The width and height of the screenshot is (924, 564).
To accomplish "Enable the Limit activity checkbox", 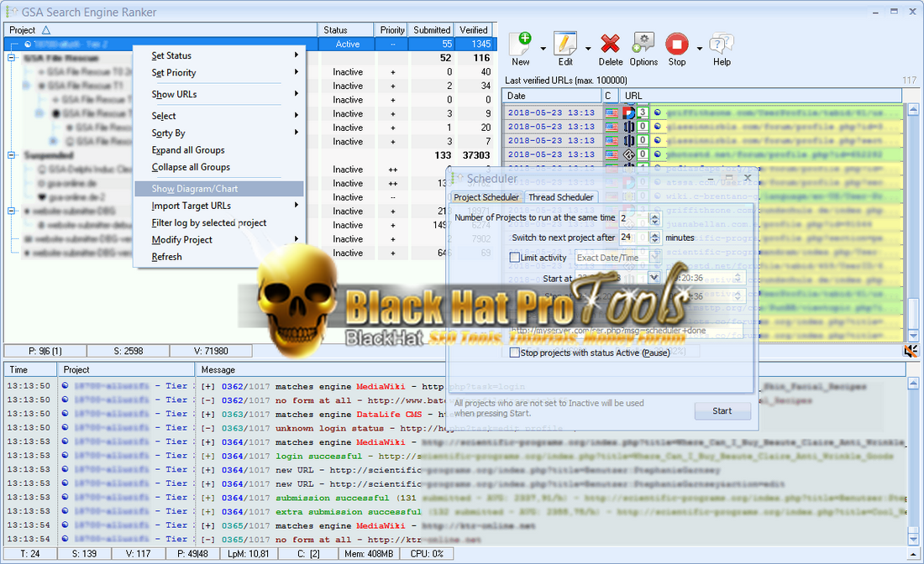I will coord(514,258).
